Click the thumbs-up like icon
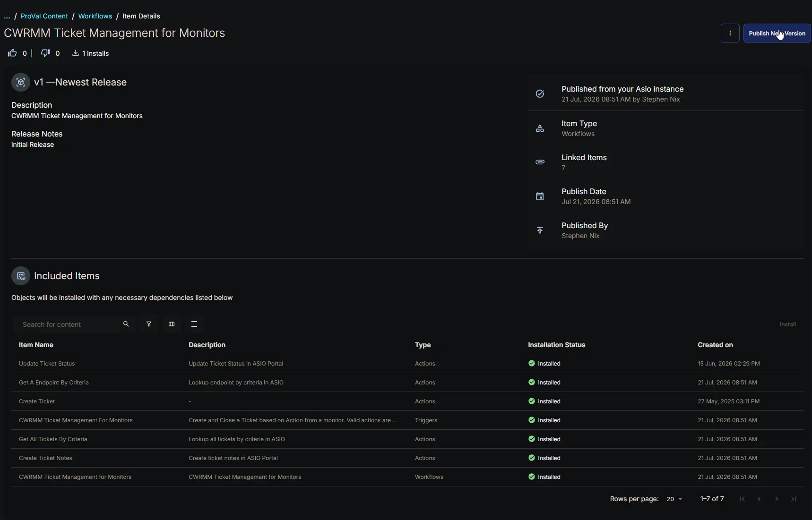The image size is (812, 520). click(x=12, y=53)
